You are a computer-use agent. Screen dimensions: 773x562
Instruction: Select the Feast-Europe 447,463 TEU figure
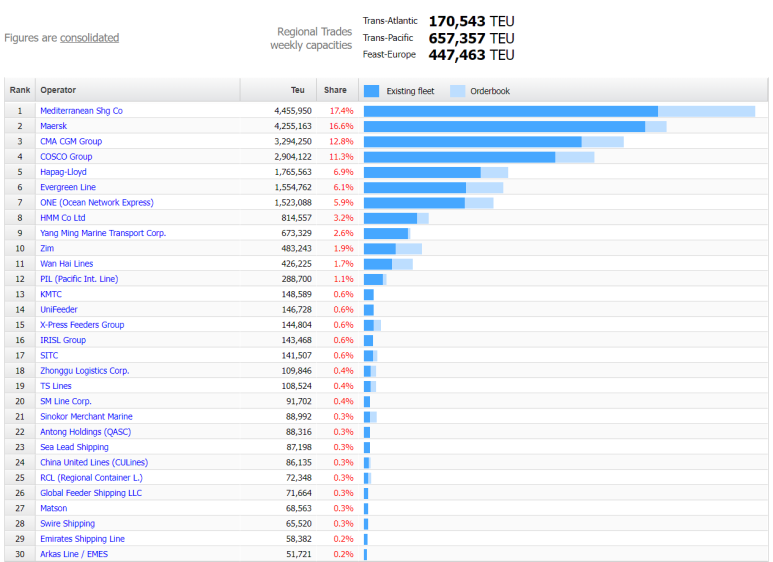point(471,55)
